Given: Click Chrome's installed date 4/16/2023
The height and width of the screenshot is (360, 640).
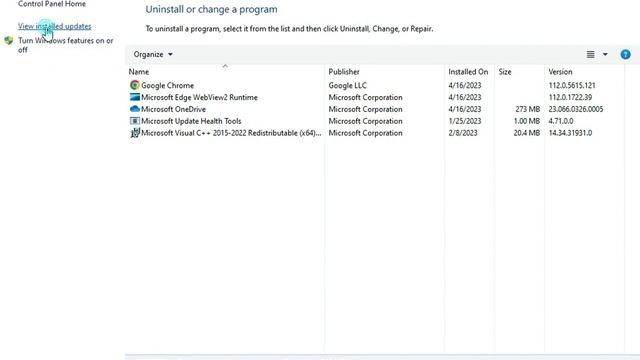Looking at the screenshot, I should 464,85.
